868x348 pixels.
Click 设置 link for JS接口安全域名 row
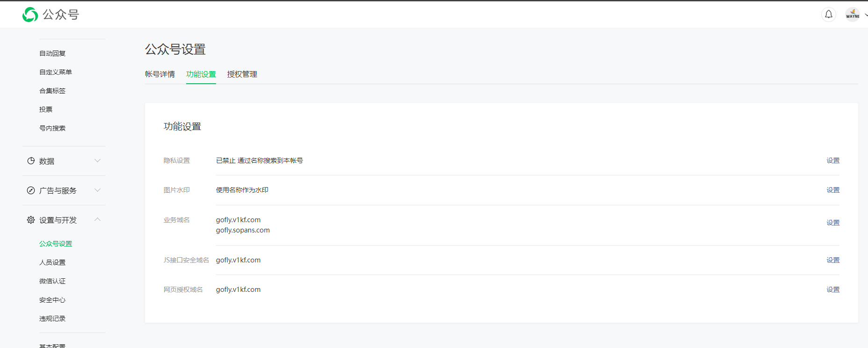[832, 260]
